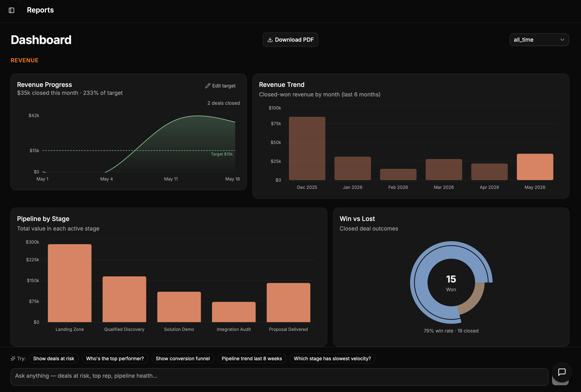Click the Qualified Discovery pipeline bar
Screen dimensions: 581x392
point(125,299)
